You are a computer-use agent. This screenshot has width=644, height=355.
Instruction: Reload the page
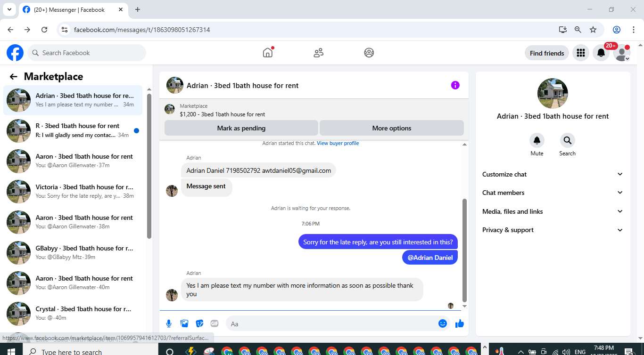[x=44, y=30]
